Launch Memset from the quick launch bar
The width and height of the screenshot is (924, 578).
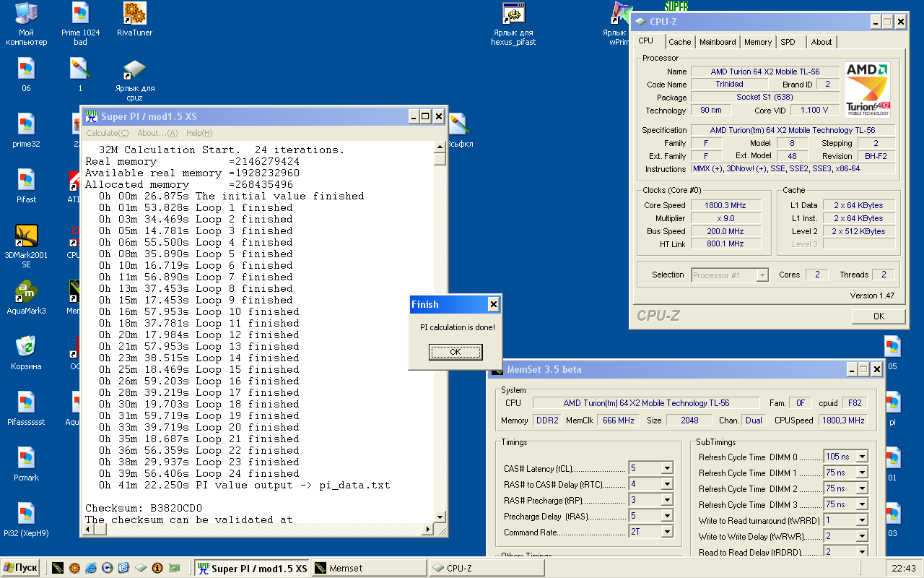pyautogui.click(x=58, y=568)
